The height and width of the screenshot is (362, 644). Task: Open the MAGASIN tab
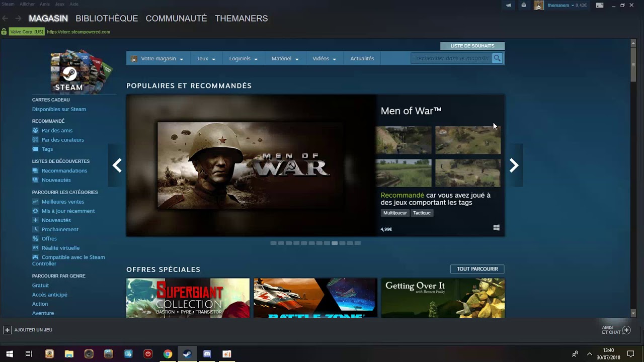(48, 19)
